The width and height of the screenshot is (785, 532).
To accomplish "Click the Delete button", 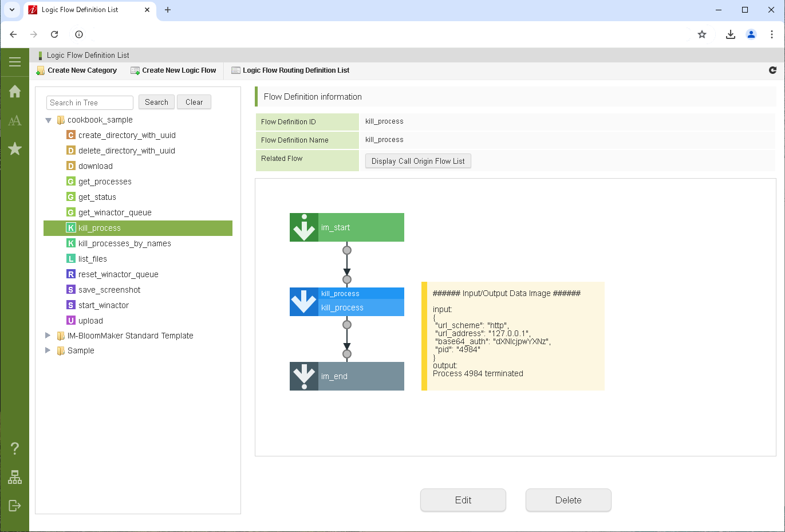I will (x=569, y=500).
